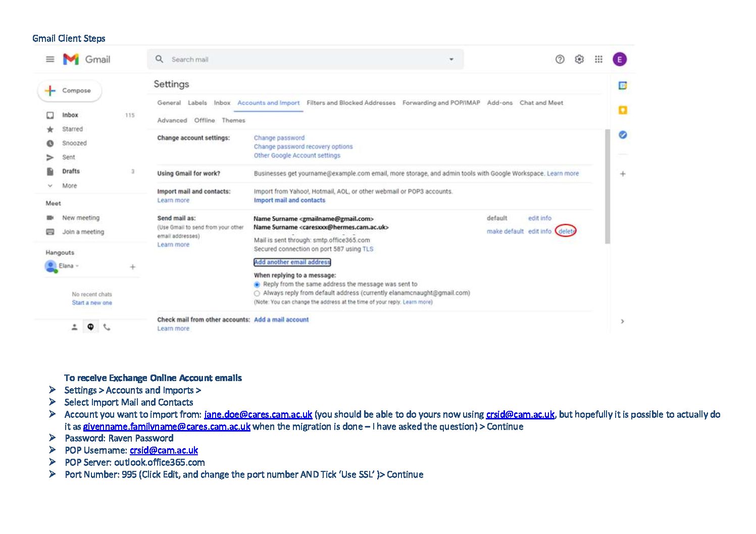The height and width of the screenshot is (534, 756).
Task: Switch to the Inbox settings tab
Action: [x=222, y=102]
